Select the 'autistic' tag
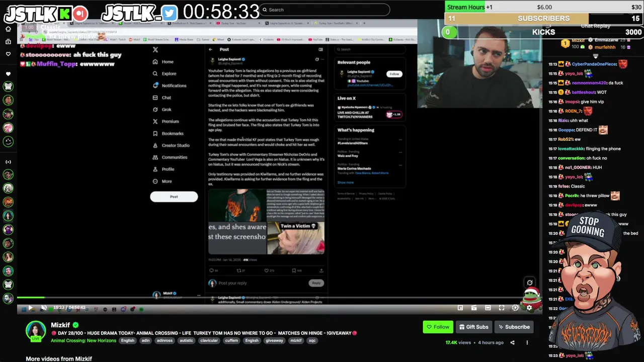The height and width of the screenshot is (362, 644). click(x=186, y=340)
